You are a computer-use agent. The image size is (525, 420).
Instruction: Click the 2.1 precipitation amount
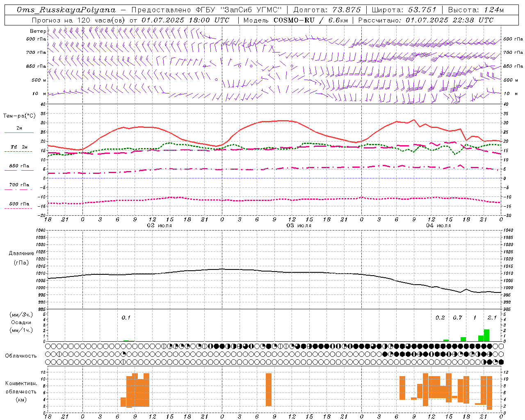coord(492,317)
